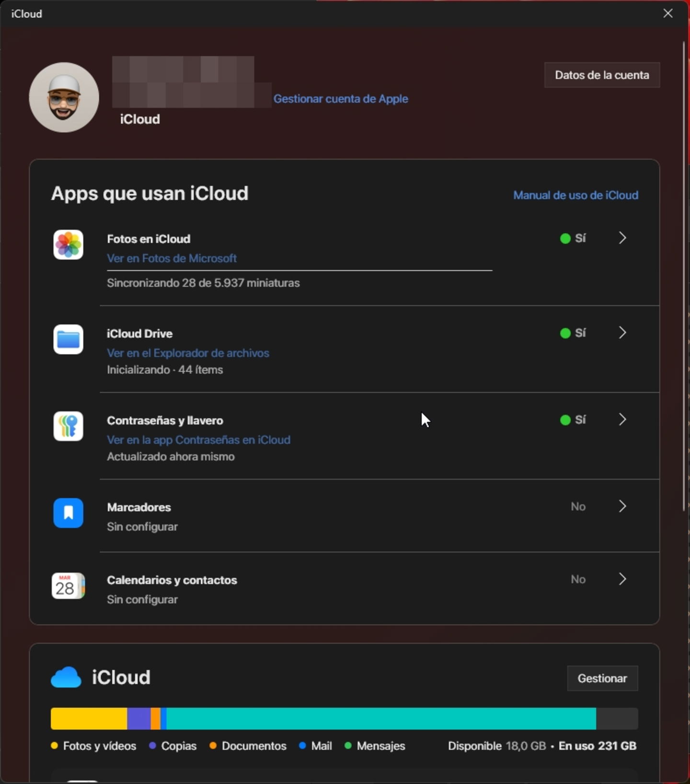Image resolution: width=690 pixels, height=784 pixels.
Task: Click the photo sync progress bar
Action: (299, 270)
